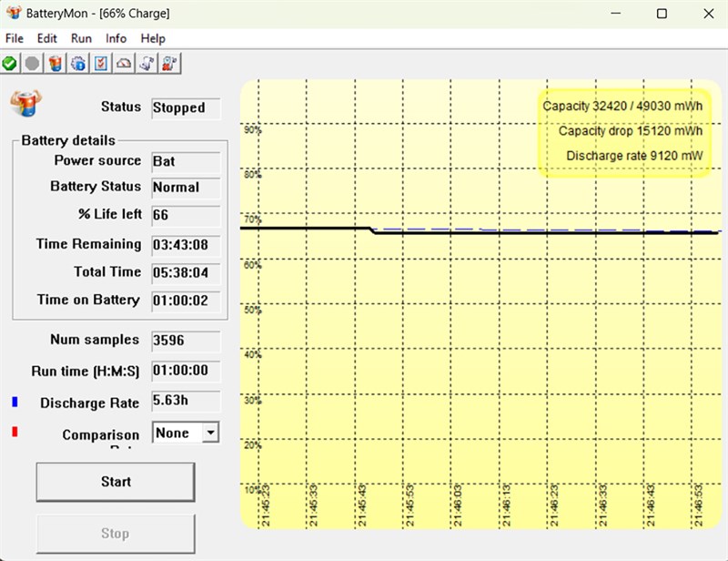Click the Run time value 01:00:00
The height and width of the screenshot is (561, 728).
(186, 371)
